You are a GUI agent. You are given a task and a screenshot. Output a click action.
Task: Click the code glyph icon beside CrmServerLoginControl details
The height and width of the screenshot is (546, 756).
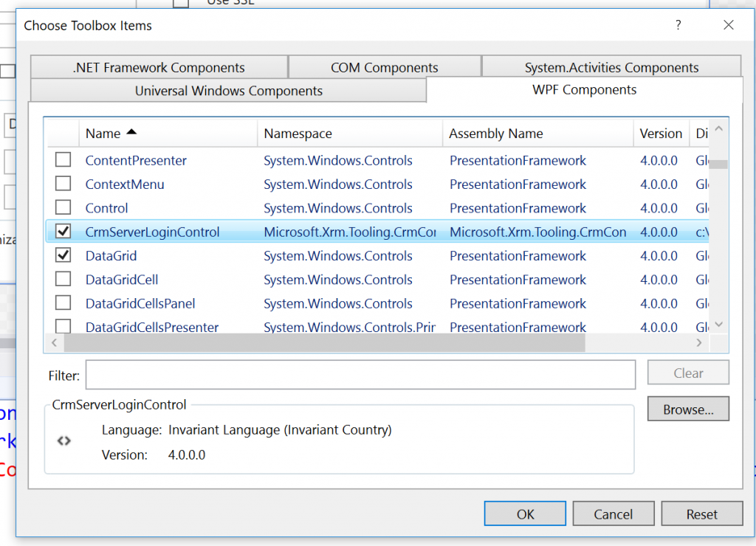click(x=63, y=440)
